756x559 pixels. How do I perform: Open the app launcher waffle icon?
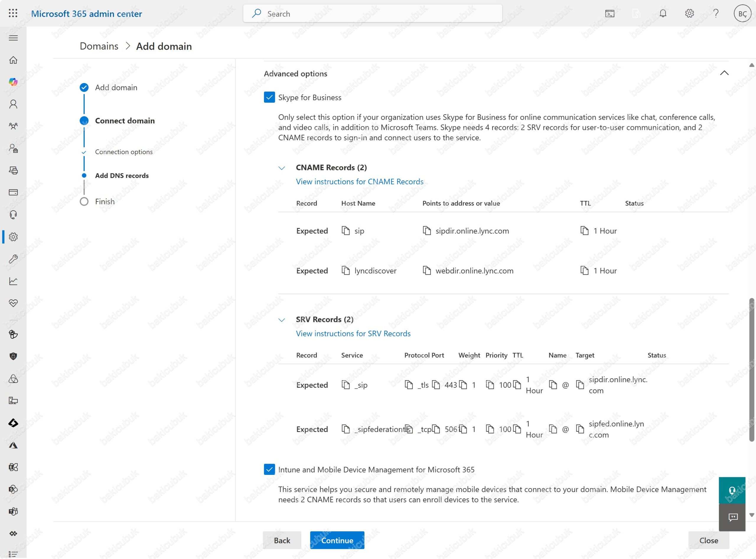(x=13, y=14)
